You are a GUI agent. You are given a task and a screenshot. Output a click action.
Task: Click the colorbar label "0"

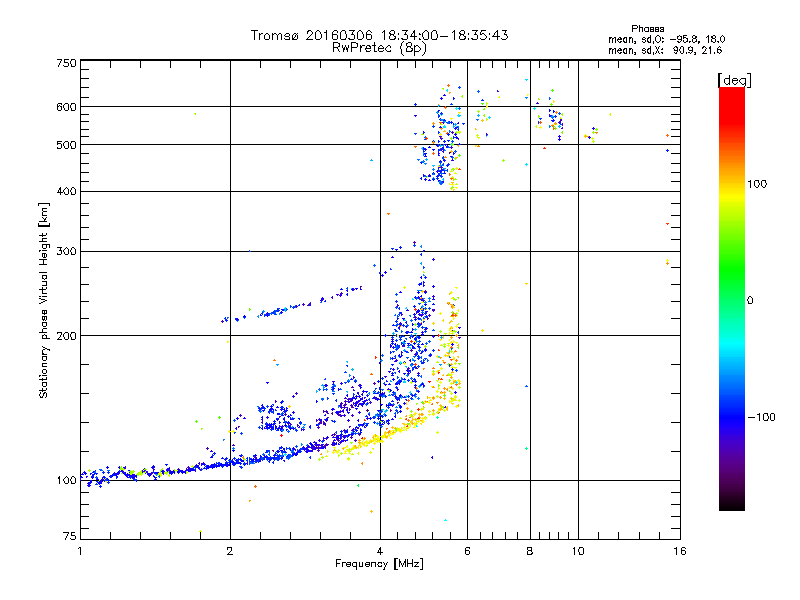pyautogui.click(x=749, y=301)
